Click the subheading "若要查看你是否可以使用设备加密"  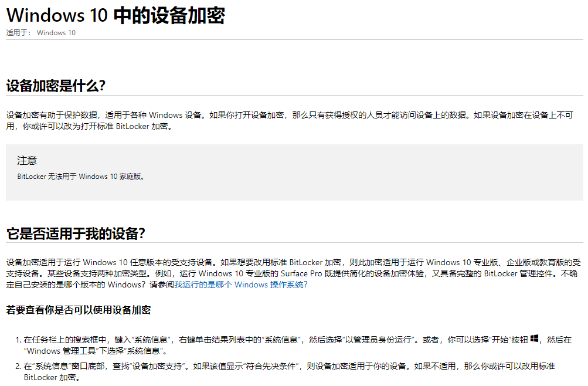point(79,310)
